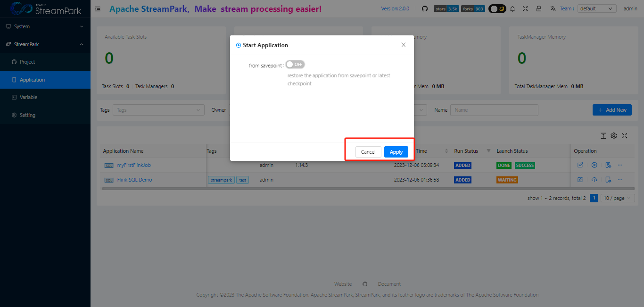
Task: Open the 10 / page size dropdown
Action: click(x=618, y=198)
